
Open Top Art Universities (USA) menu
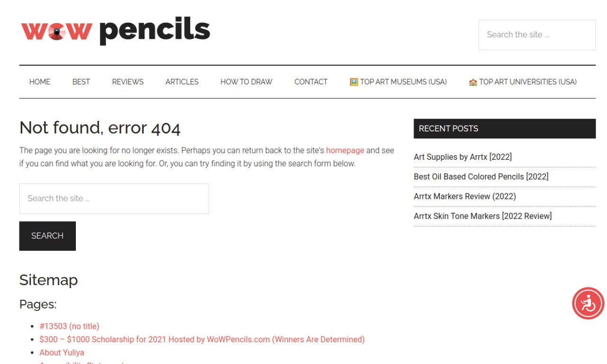click(523, 82)
